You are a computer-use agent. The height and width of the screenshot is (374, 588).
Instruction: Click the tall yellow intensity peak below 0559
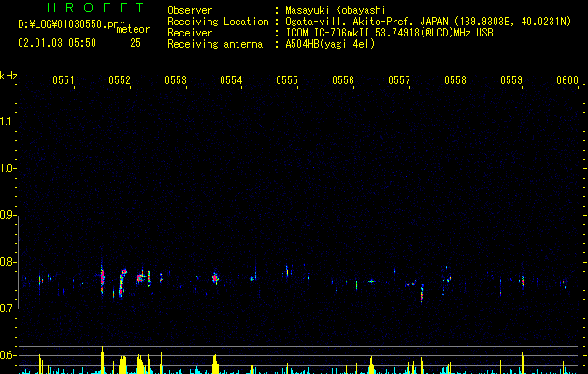[523, 362]
